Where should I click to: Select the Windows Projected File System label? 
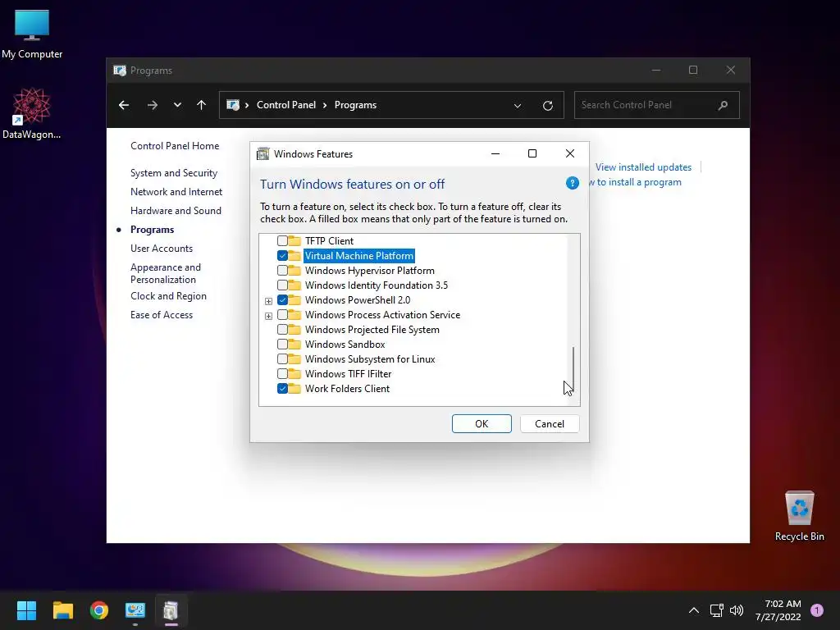(x=372, y=330)
